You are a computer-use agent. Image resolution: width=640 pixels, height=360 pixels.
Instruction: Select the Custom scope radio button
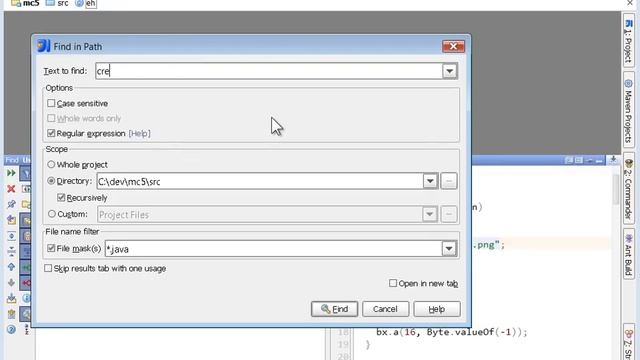[51, 214]
